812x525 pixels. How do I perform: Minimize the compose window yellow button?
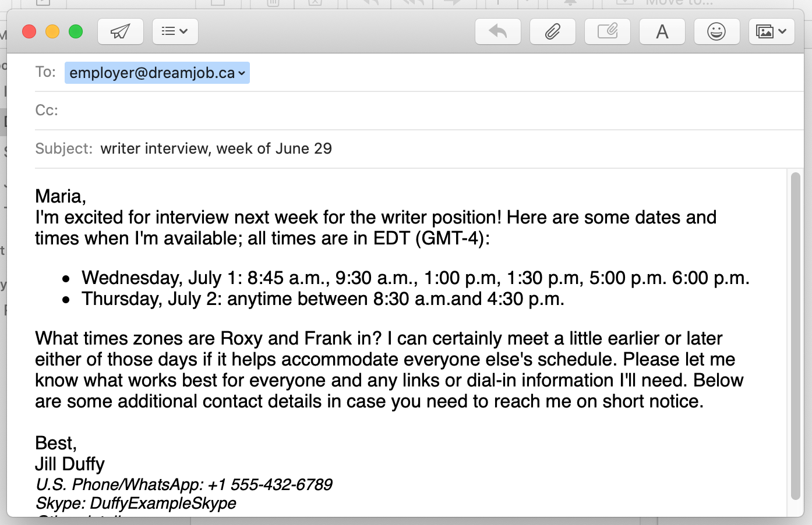click(x=52, y=31)
